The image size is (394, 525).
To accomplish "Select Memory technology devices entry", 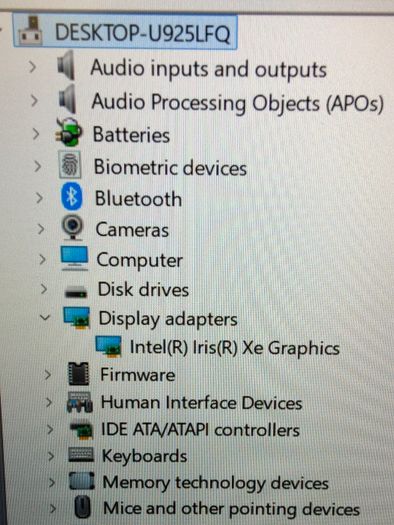I will [216, 483].
